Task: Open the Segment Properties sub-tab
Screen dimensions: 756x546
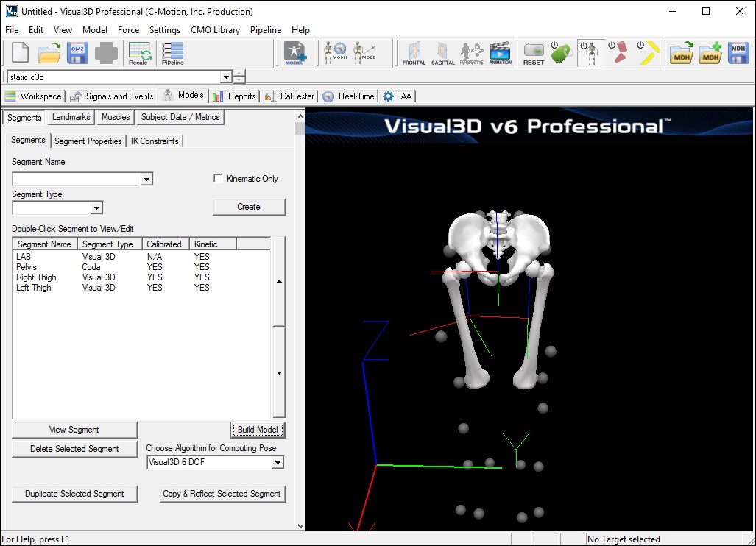Action: [x=88, y=141]
